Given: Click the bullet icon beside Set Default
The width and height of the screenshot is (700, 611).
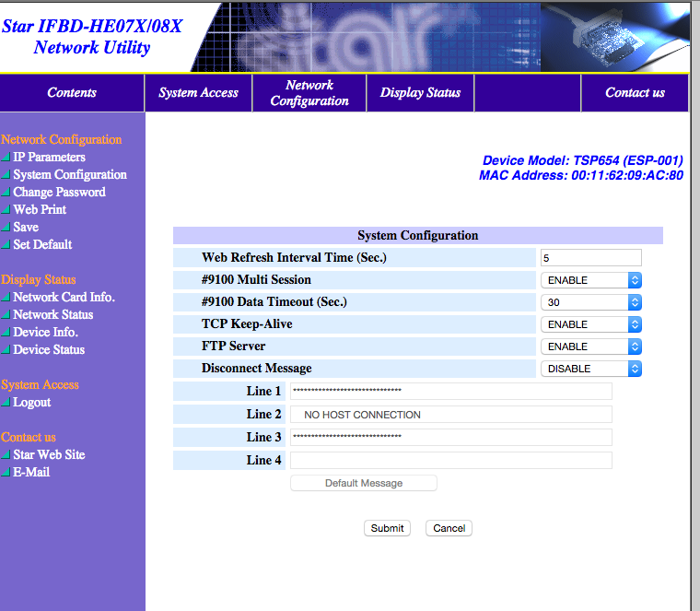Looking at the screenshot, I should pos(6,245).
